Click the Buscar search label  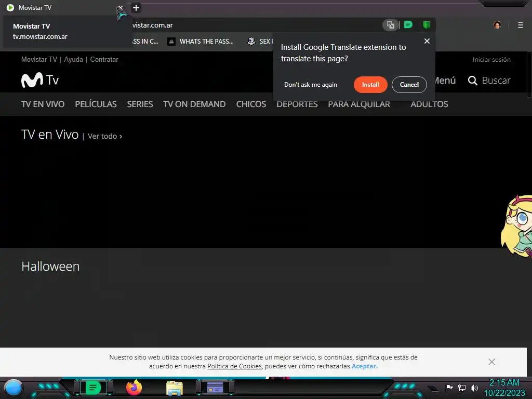pyautogui.click(x=496, y=81)
